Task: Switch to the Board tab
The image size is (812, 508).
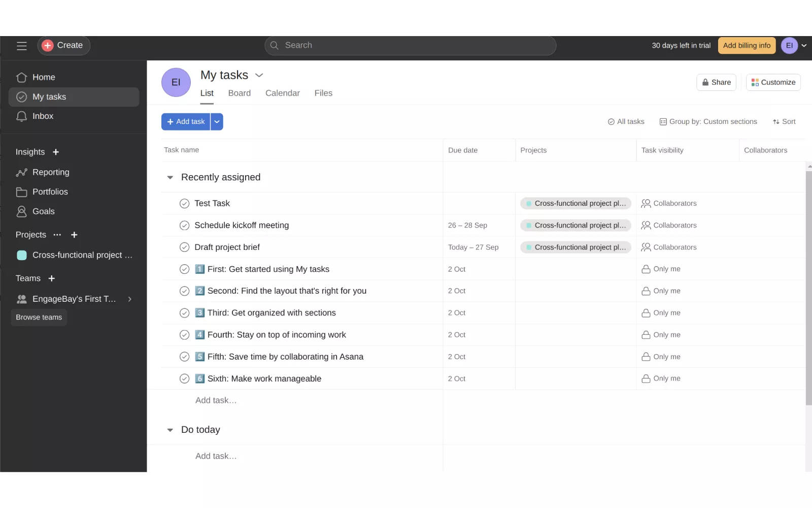Action: click(239, 93)
